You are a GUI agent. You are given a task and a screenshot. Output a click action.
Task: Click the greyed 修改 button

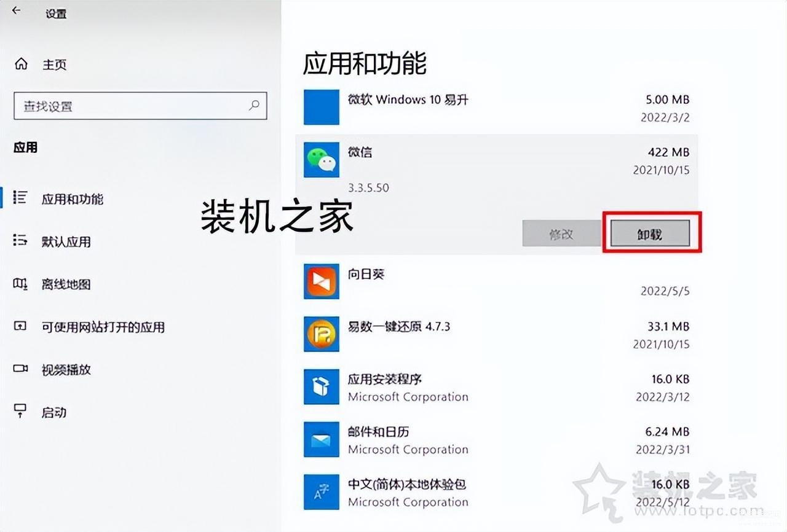click(561, 233)
